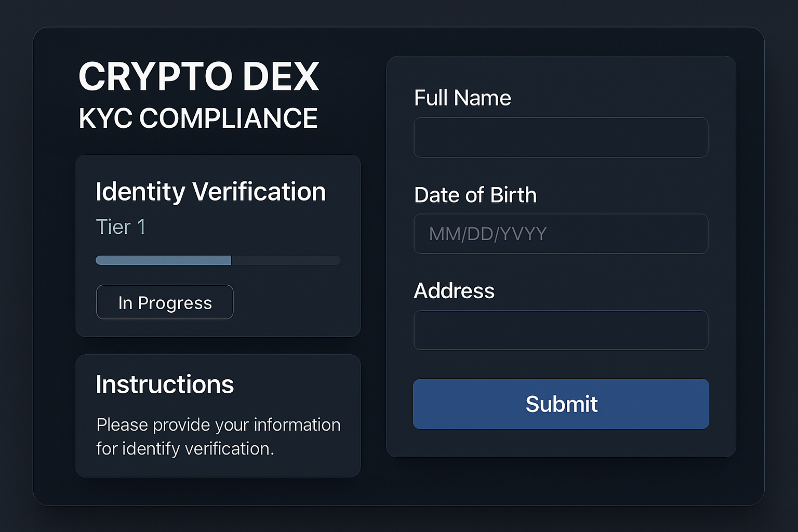Viewport: 798px width, 532px height.
Task: Click the CRYPTO DEX logo text
Action: pyautogui.click(x=199, y=76)
